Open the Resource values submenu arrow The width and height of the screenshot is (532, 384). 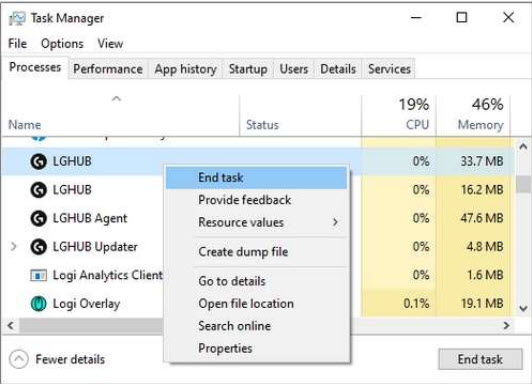click(335, 222)
